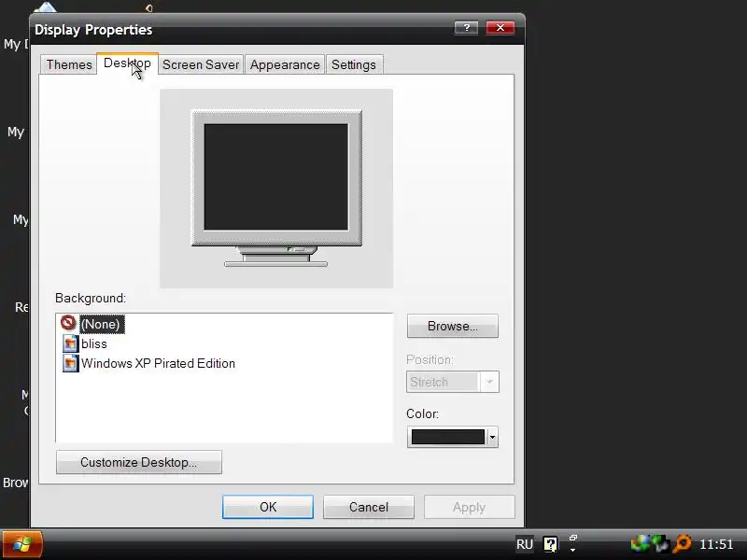
Task: Click the globe network tray icon
Action: [x=641, y=544]
